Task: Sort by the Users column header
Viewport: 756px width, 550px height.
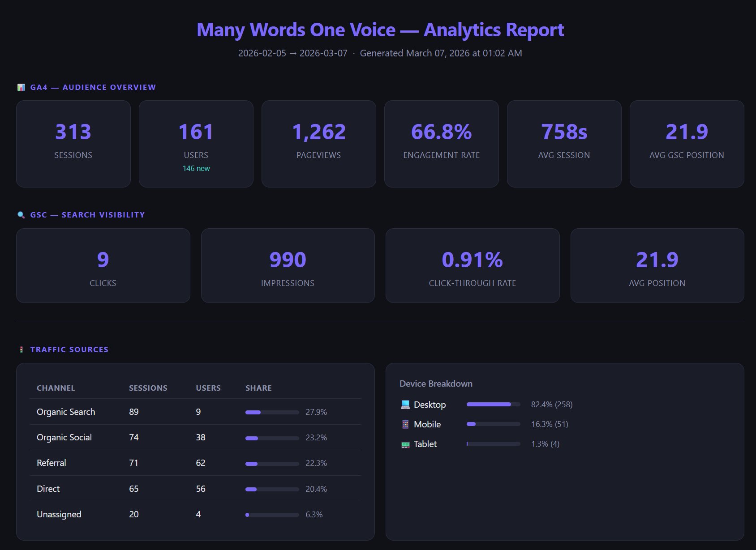Action: 208,388
